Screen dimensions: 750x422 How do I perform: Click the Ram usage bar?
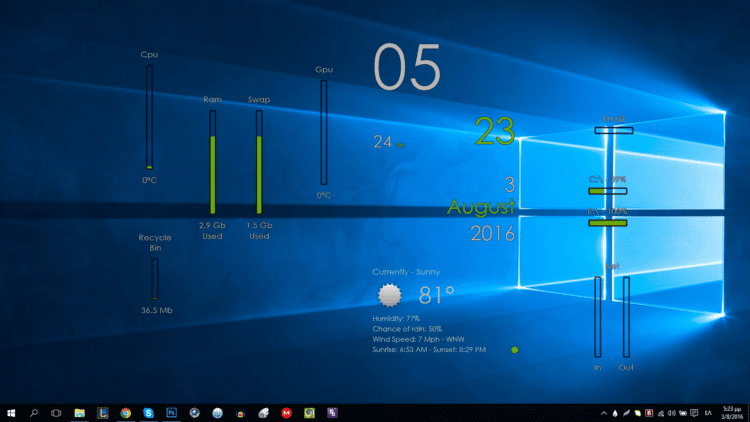212,162
